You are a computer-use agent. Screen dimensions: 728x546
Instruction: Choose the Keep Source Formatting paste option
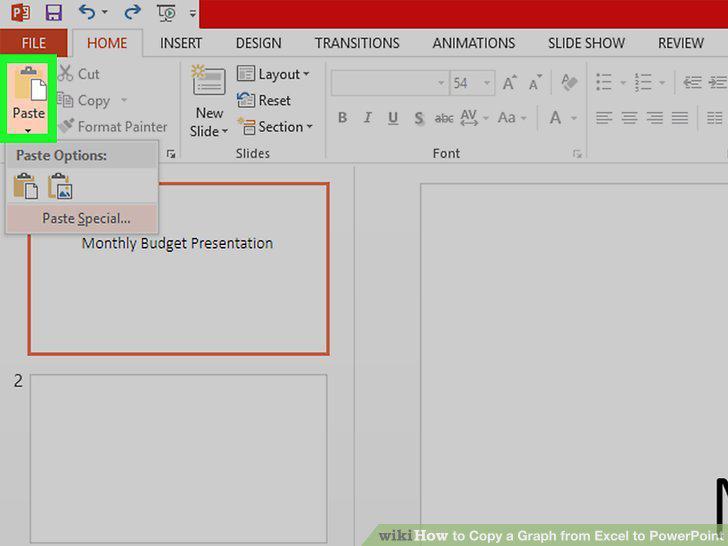pos(26,186)
